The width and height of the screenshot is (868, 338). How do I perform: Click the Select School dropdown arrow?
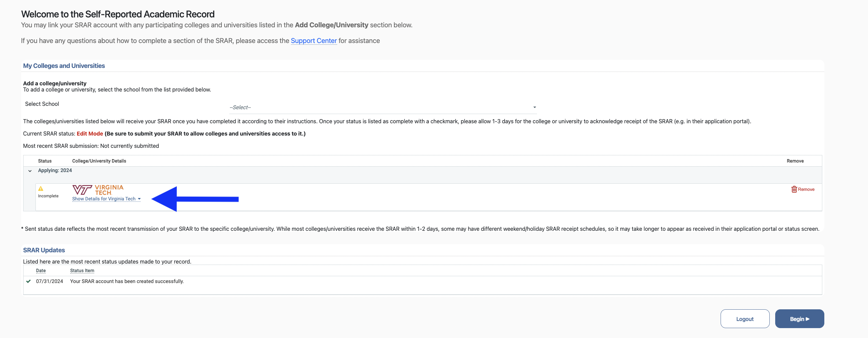click(534, 107)
